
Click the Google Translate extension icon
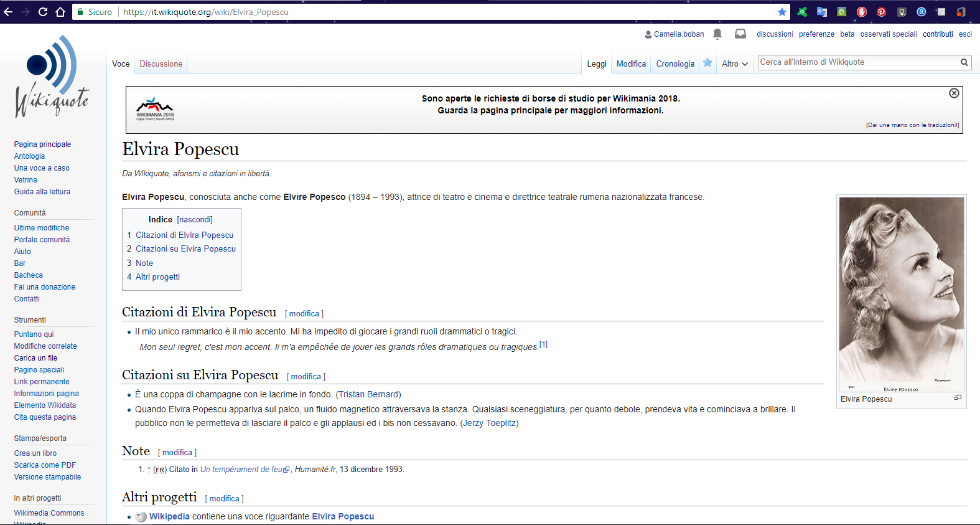822,12
